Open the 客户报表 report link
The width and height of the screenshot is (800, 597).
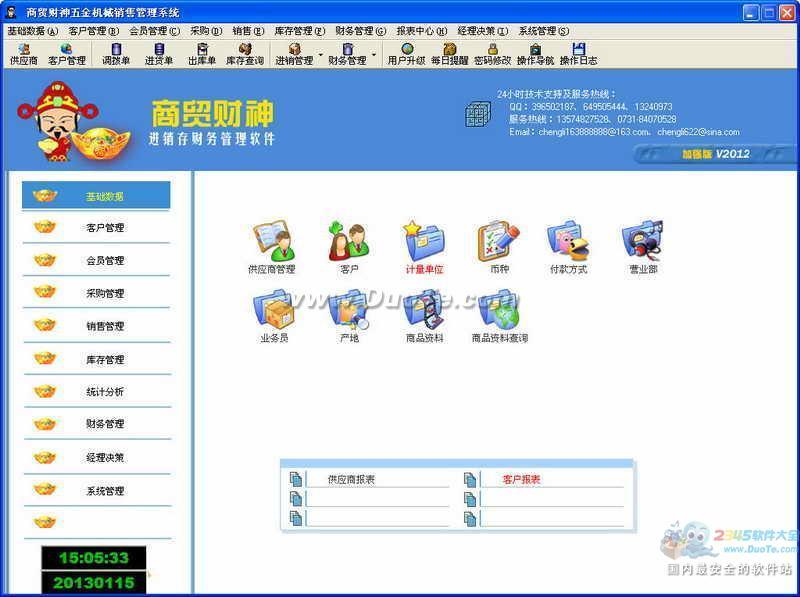pyautogui.click(x=521, y=480)
